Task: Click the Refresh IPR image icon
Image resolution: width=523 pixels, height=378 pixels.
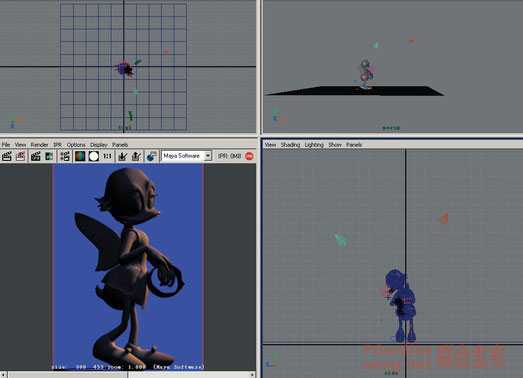Action: click(x=49, y=156)
